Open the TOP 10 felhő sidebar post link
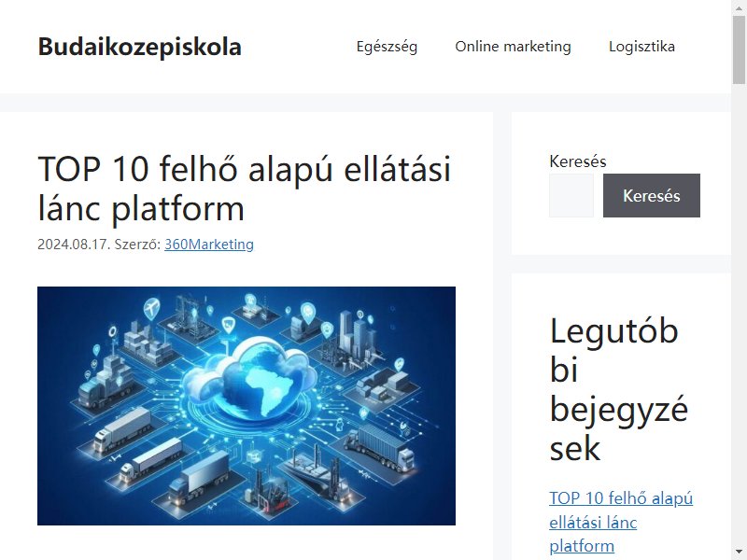Image resolution: width=747 pixels, height=560 pixels. [x=621, y=522]
